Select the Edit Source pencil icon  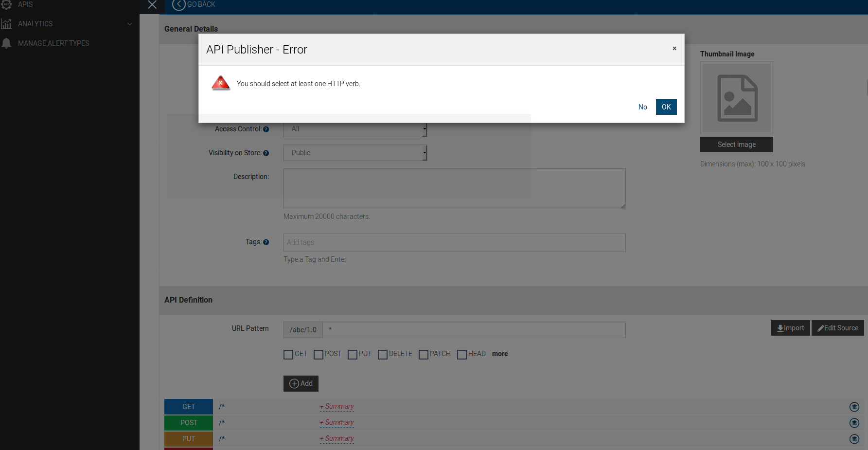tap(820, 328)
